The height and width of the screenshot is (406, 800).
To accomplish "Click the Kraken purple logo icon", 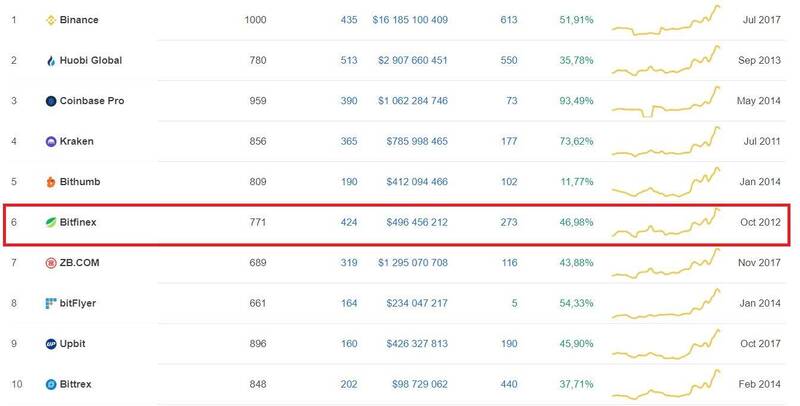I will coord(51,141).
